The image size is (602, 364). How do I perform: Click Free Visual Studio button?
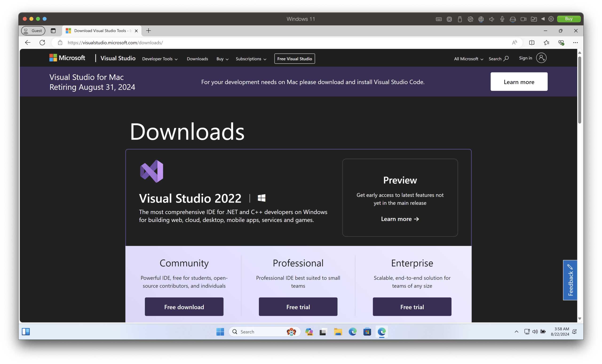[295, 59]
